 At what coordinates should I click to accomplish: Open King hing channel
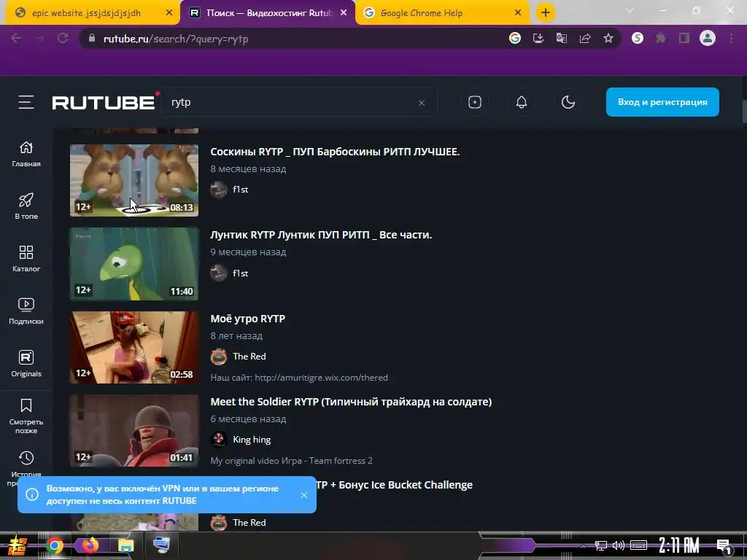tap(252, 440)
